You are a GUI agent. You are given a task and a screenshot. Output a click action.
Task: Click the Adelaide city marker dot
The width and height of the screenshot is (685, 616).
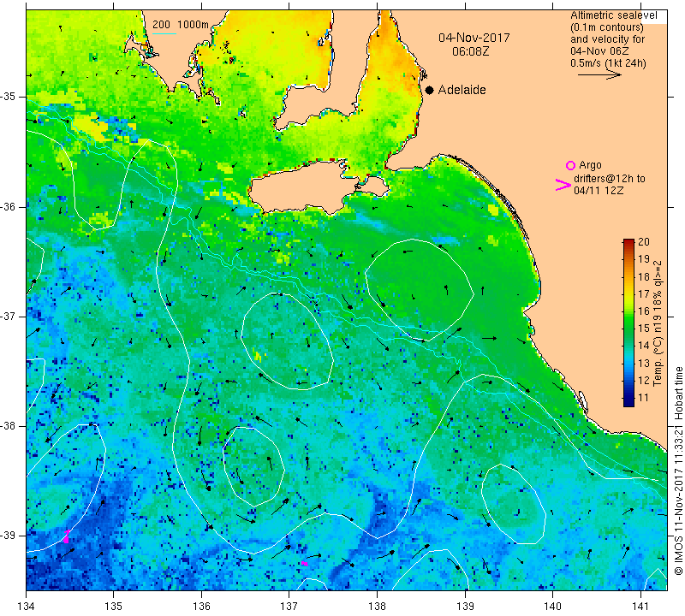(x=430, y=90)
